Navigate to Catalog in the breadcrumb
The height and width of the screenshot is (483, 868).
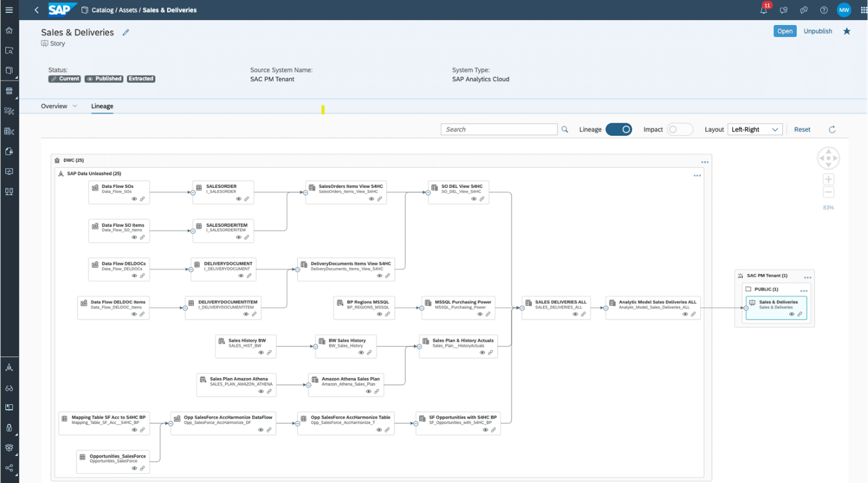coord(103,10)
